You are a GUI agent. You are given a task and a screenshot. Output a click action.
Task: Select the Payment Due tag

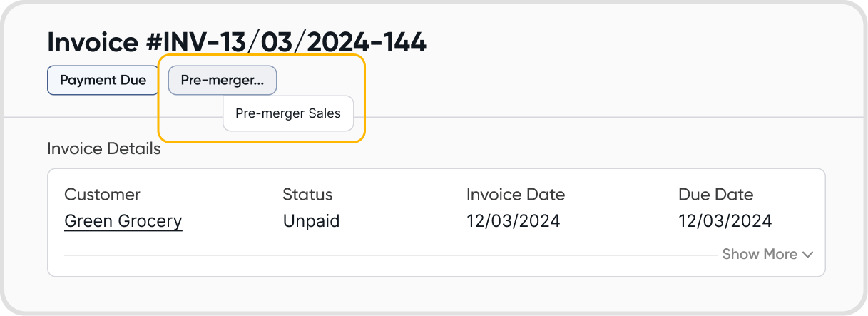click(x=103, y=80)
